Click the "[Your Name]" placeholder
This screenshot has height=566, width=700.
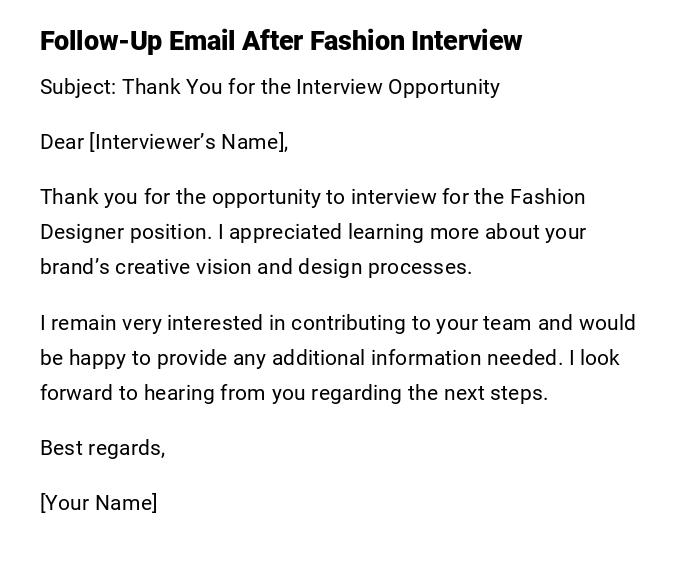tap(99, 503)
